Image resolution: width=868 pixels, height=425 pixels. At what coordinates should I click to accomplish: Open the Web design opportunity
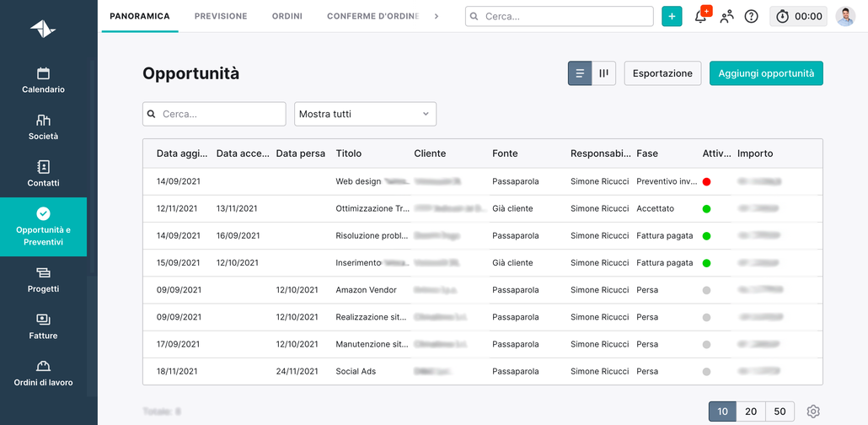[x=359, y=181]
